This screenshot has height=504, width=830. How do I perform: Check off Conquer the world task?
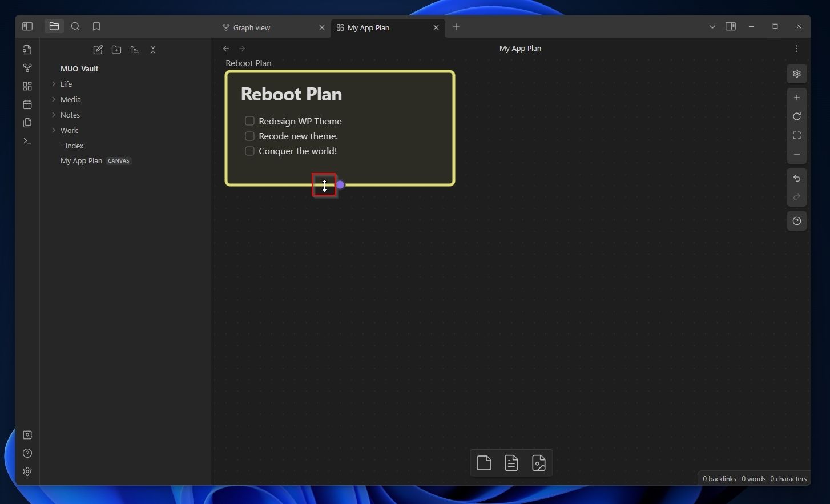[x=249, y=151]
